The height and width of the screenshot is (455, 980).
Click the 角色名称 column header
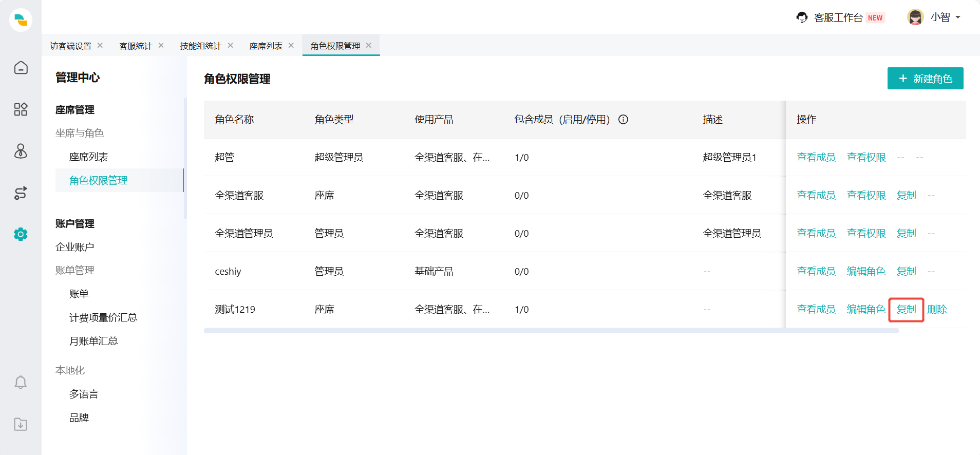pos(235,120)
